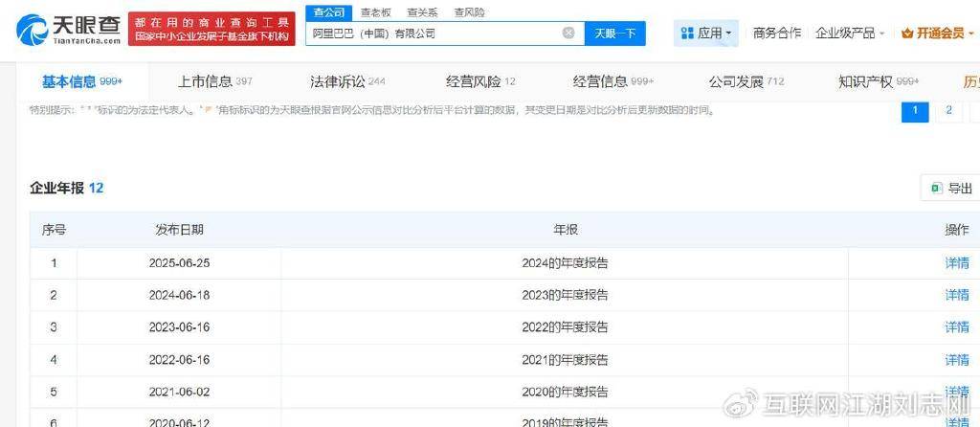980x427 pixels.
Task: Open the 法律诉讼 tab
Action: tap(347, 81)
